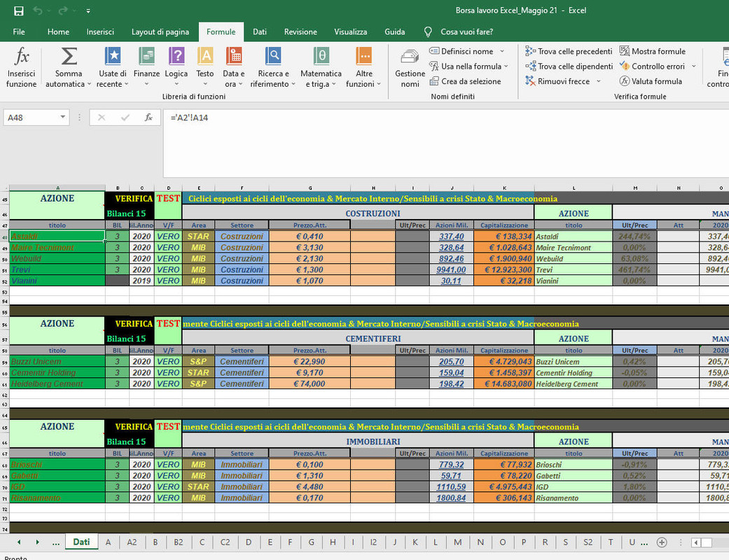Switch to the S2 sheet tab
Image resolution: width=729 pixels, height=560 pixels.
click(x=588, y=542)
